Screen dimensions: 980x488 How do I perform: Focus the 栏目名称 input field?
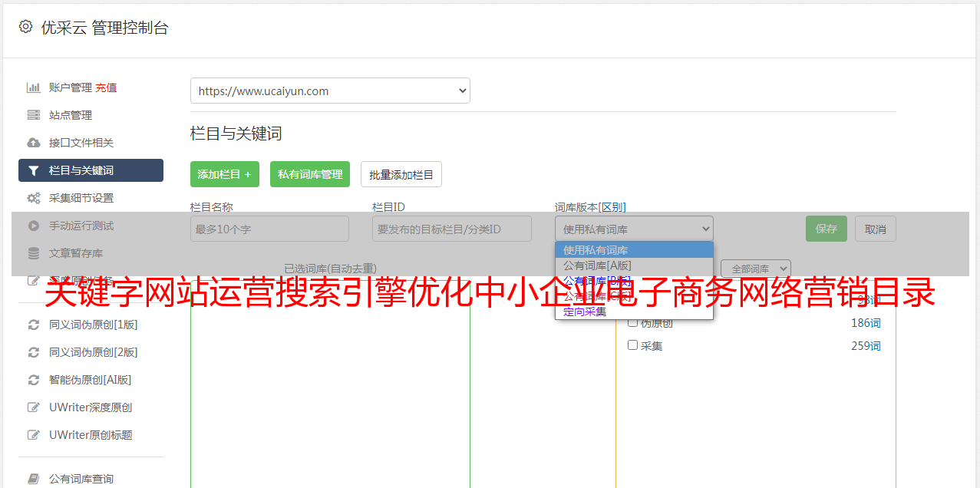click(269, 229)
